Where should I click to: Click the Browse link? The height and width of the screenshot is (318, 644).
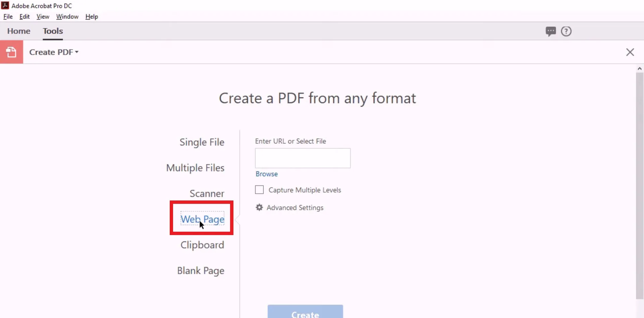(266, 174)
